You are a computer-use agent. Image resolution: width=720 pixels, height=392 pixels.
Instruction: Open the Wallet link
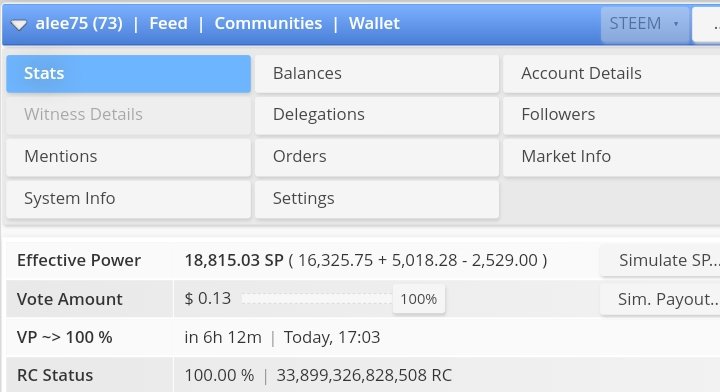374,23
